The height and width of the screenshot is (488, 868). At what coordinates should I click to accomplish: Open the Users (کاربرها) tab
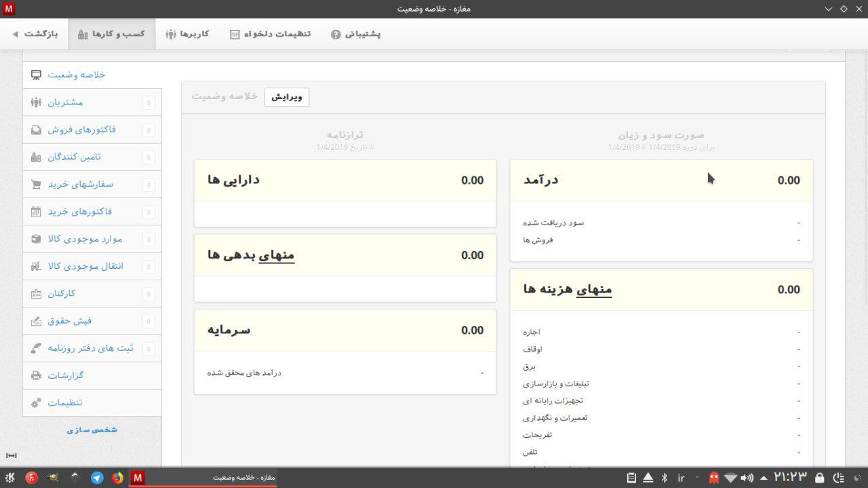(x=187, y=34)
